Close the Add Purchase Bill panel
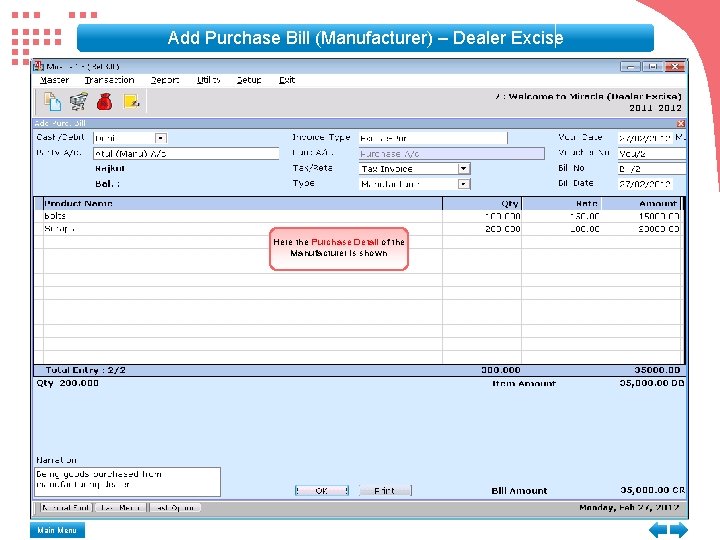This screenshot has width=720, height=540. click(x=681, y=124)
